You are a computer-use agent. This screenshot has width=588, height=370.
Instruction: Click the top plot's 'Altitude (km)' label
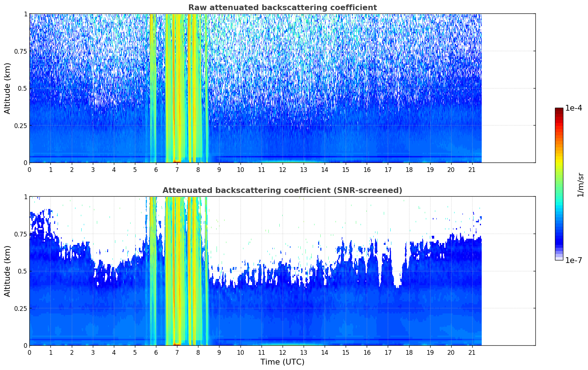(x=8, y=88)
